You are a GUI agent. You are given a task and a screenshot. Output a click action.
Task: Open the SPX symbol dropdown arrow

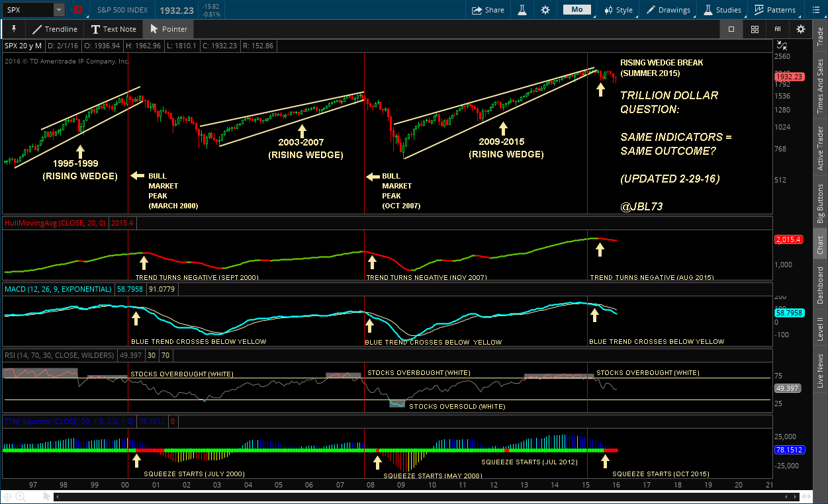[59, 10]
